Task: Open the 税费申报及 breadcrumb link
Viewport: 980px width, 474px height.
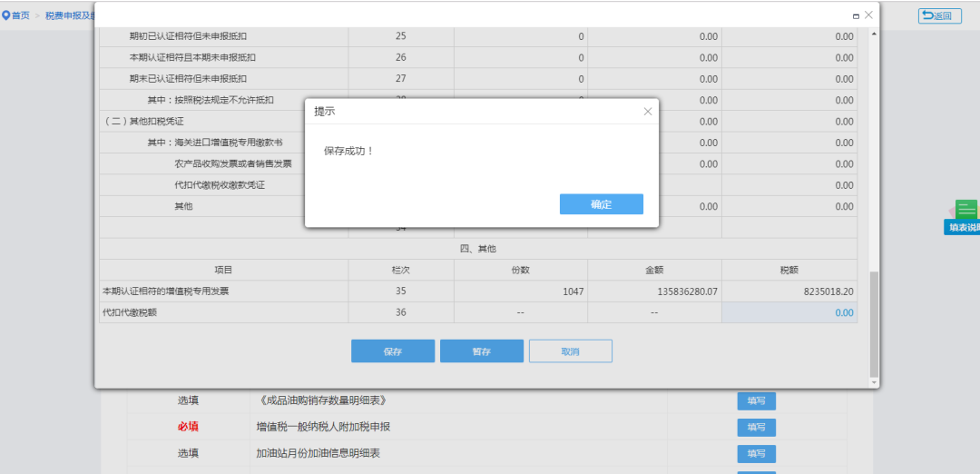Action: tap(69, 15)
